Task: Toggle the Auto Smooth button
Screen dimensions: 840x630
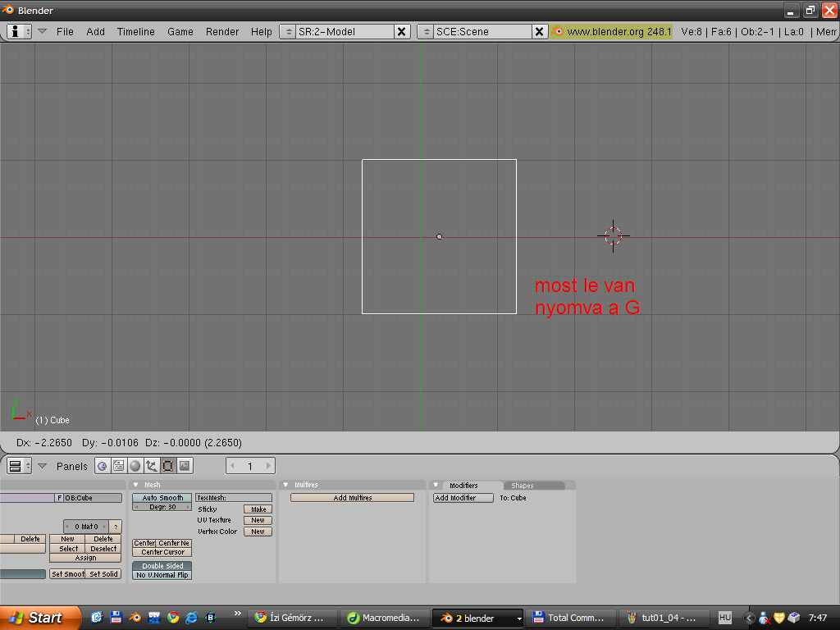Action: coord(162,498)
